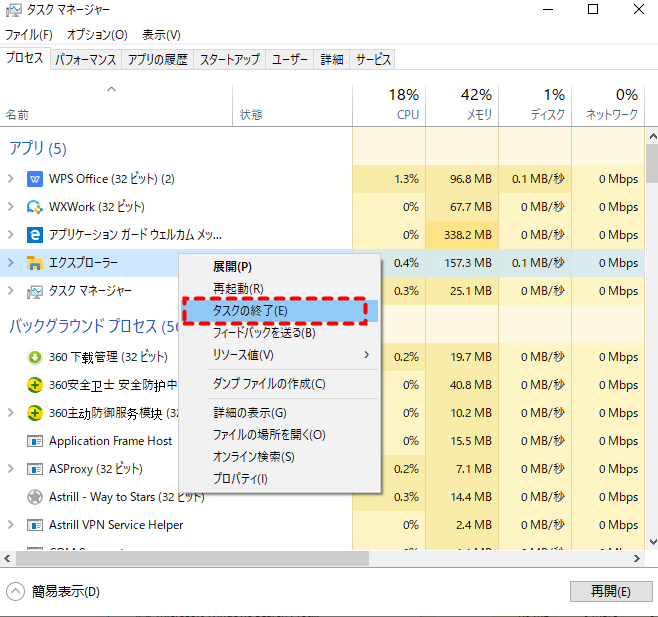Sort by the CPU column header
Screen dimensions: 658x617
(x=389, y=106)
